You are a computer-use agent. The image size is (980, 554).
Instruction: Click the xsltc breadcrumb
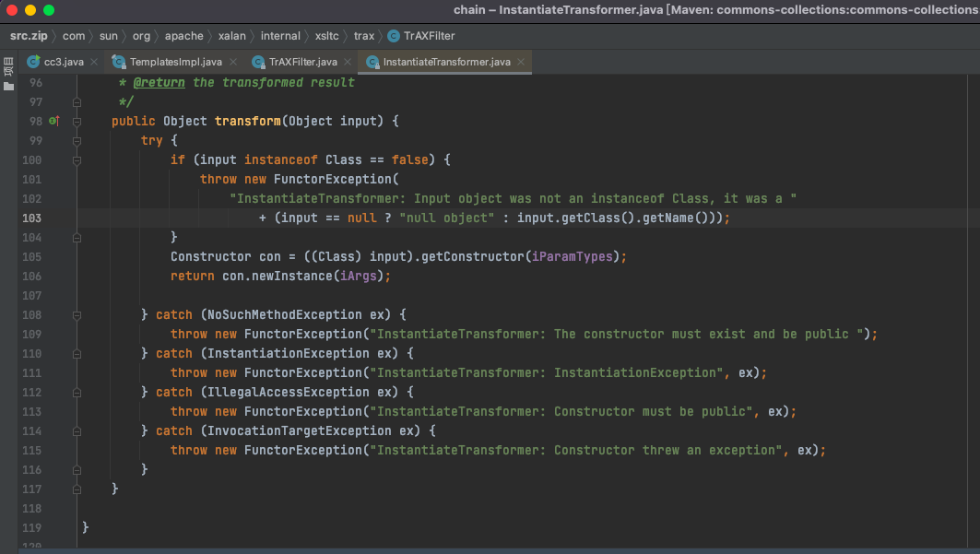tap(327, 36)
